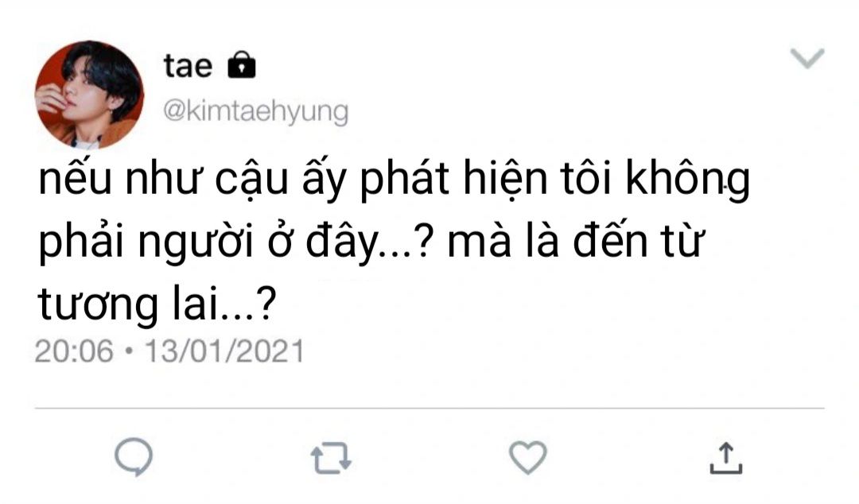The height and width of the screenshot is (504, 859).
Task: Open tae's profile picture
Action: (89, 95)
